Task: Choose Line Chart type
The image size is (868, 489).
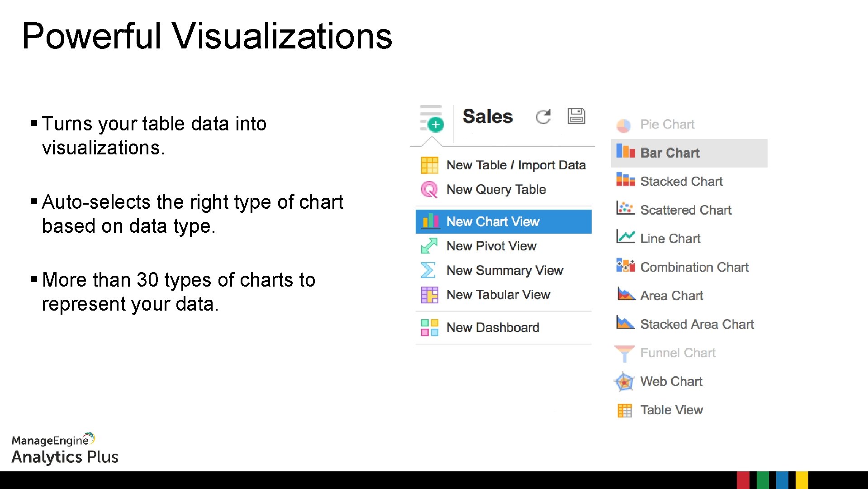Action: click(670, 239)
